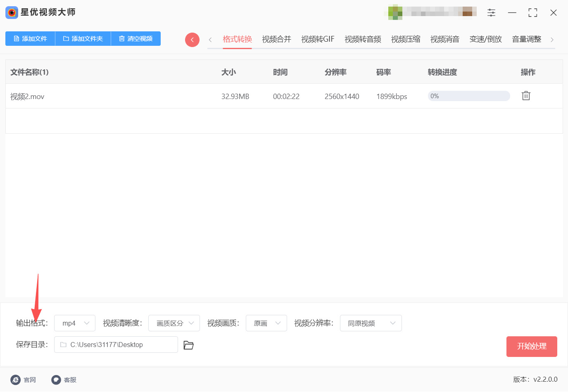Expand the tab strip with the right chevron

tap(552, 39)
